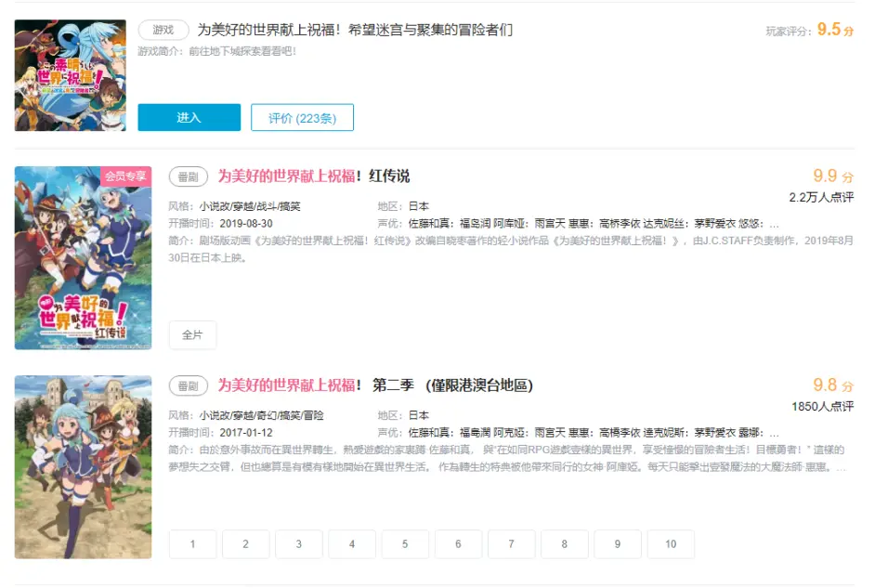Open title 为美好的世界献上祝福！红传说

tap(314, 176)
